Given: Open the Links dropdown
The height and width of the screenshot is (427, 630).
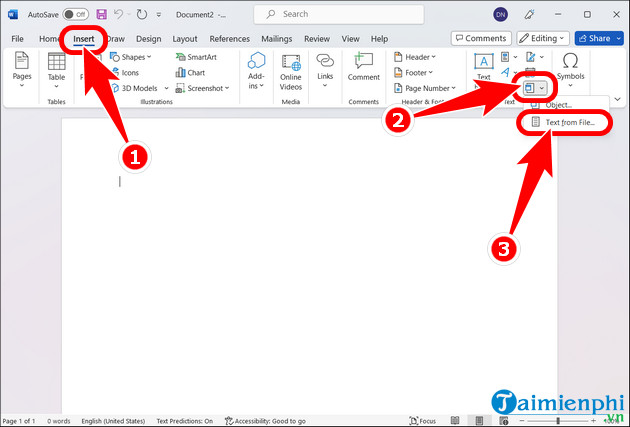Looking at the screenshot, I should point(325,69).
